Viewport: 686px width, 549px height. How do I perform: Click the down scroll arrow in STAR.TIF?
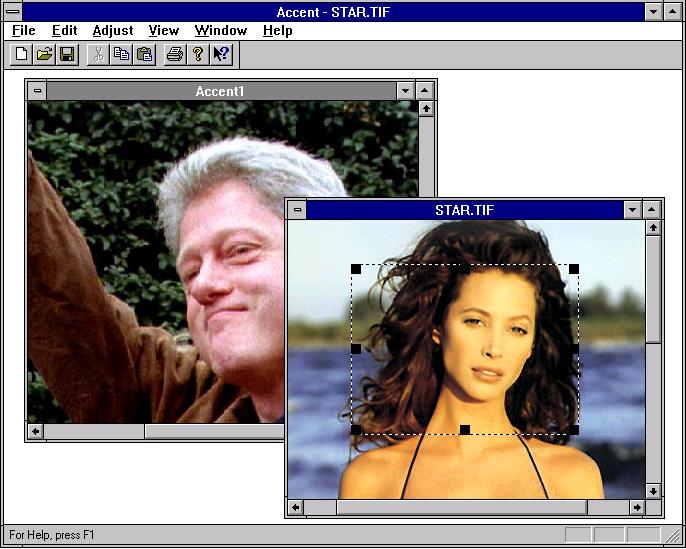tap(653, 491)
